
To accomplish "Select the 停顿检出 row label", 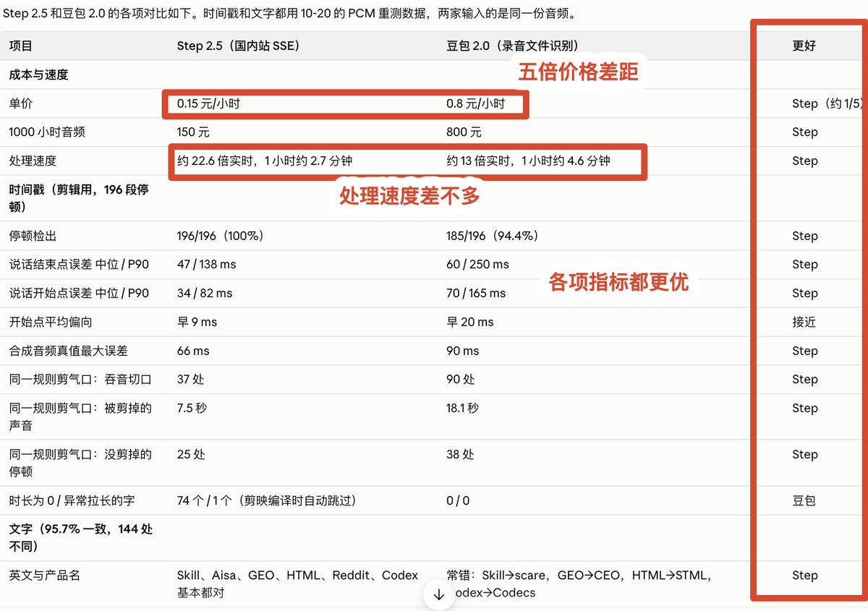I will pyautogui.click(x=33, y=236).
